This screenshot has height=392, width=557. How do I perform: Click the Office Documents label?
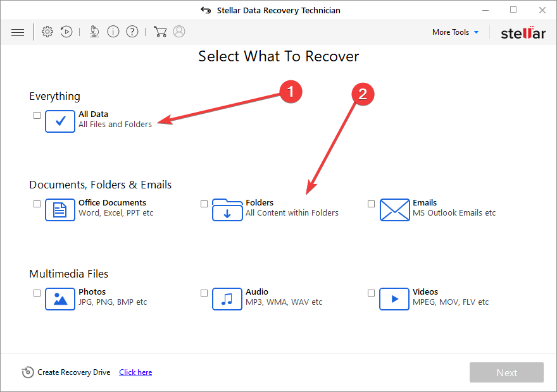tap(112, 202)
